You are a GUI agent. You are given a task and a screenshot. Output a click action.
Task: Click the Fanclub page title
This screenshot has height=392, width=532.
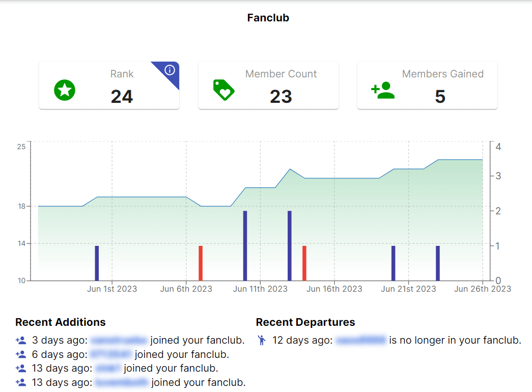[268, 18]
